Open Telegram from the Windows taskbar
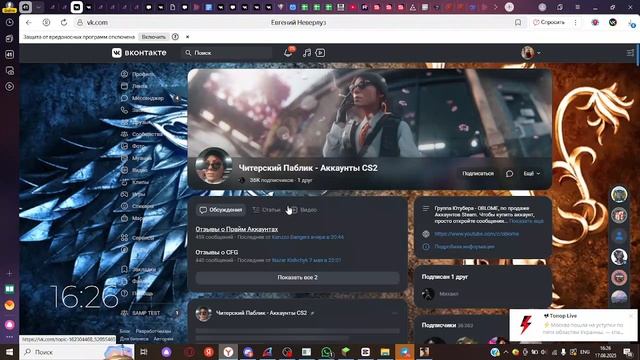 click(404, 352)
